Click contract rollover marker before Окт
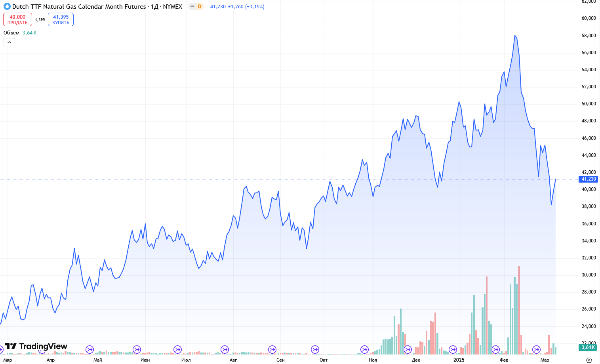 pyautogui.click(x=315, y=349)
